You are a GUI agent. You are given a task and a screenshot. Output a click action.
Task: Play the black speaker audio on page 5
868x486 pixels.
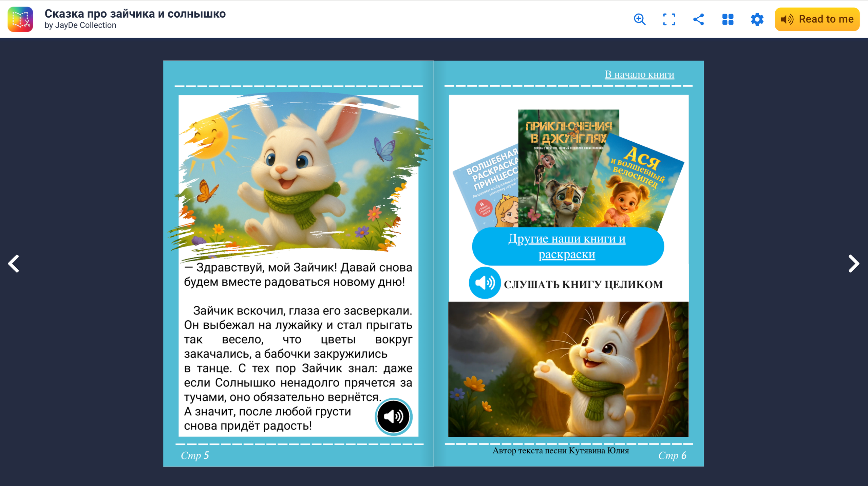393,416
